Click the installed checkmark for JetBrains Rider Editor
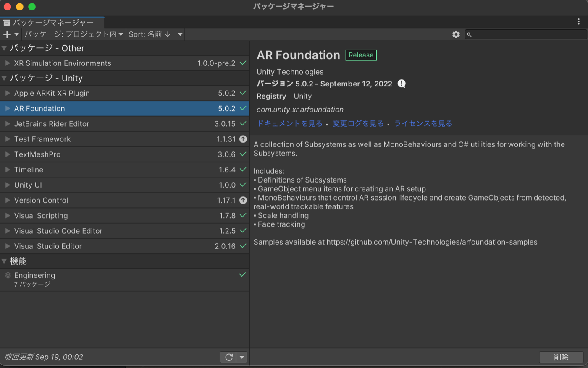 [243, 124]
